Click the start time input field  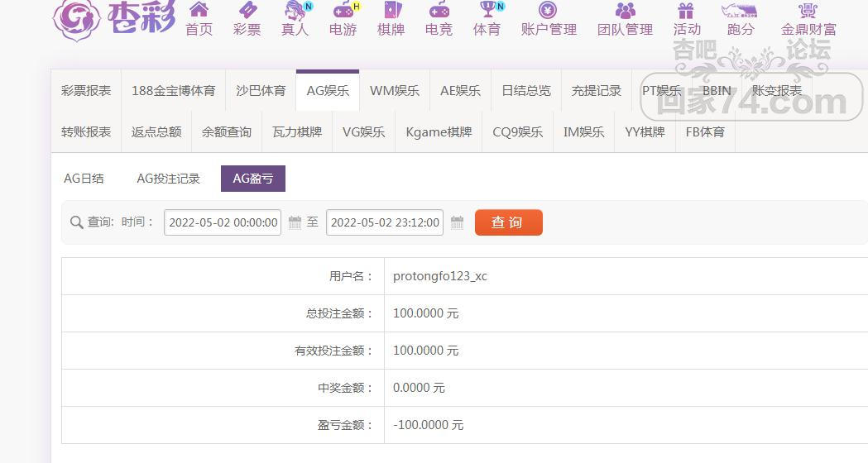[x=222, y=222]
